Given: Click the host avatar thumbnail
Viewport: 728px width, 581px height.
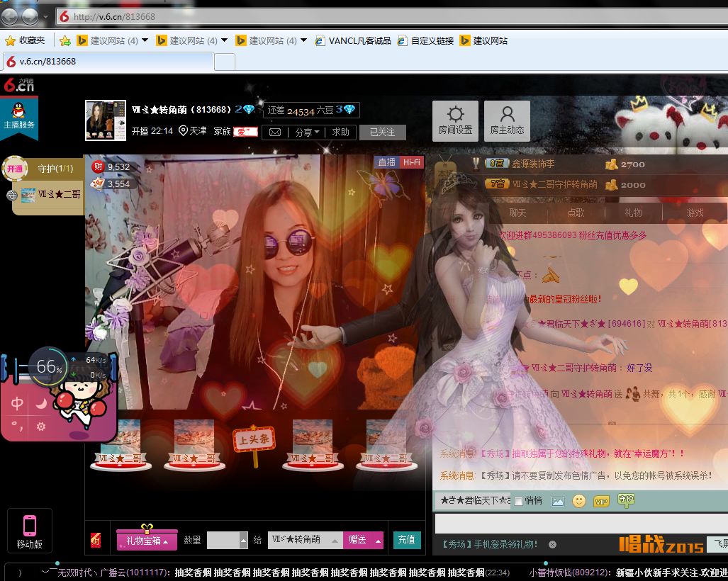Looking at the screenshot, I should pos(106,120).
